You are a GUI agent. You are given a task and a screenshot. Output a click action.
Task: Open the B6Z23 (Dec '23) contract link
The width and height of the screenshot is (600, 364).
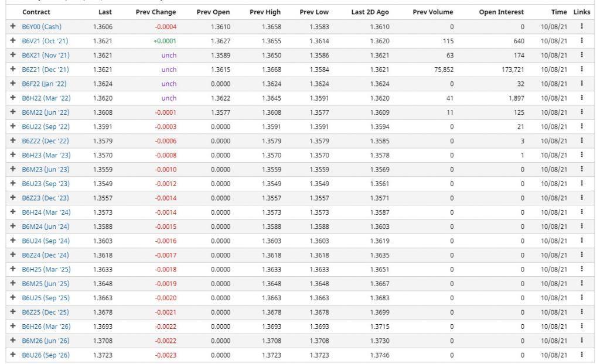click(x=46, y=198)
